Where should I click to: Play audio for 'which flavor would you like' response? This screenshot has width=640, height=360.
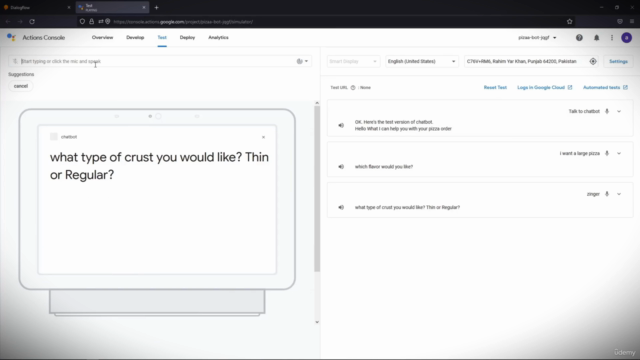341,167
